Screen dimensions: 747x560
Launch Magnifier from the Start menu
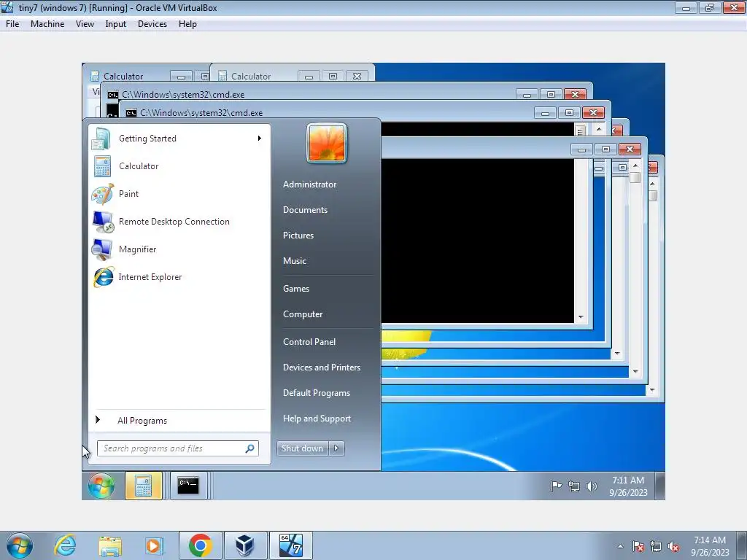(179, 249)
